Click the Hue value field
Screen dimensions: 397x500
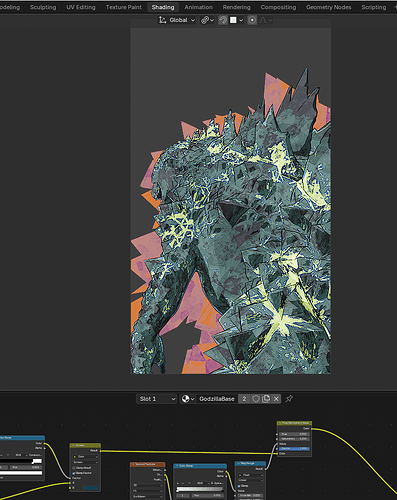click(294, 434)
